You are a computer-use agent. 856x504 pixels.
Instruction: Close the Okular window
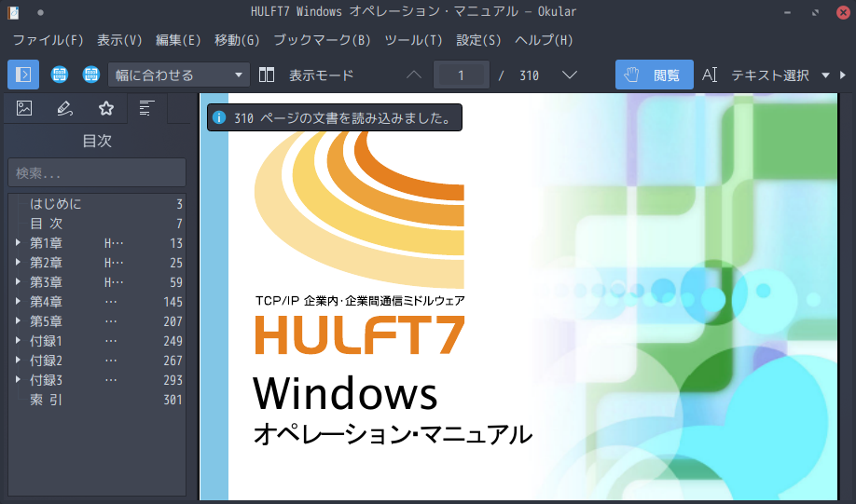844,12
